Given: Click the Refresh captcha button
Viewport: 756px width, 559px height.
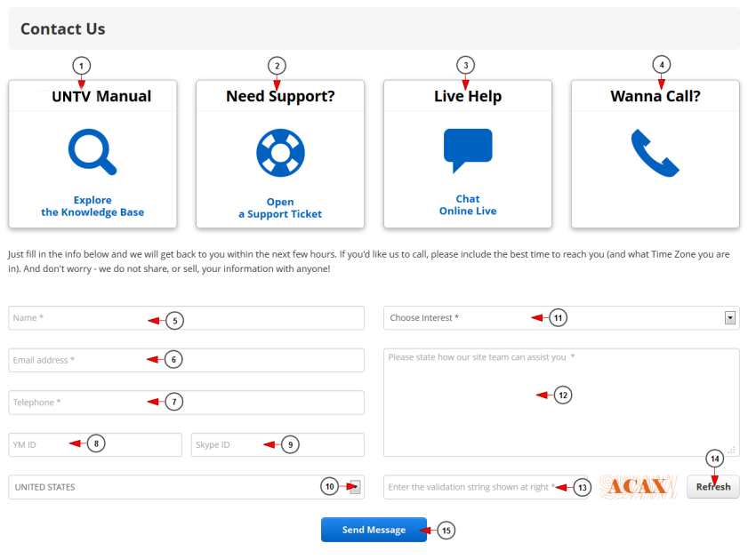Looking at the screenshot, I should pyautogui.click(x=712, y=487).
